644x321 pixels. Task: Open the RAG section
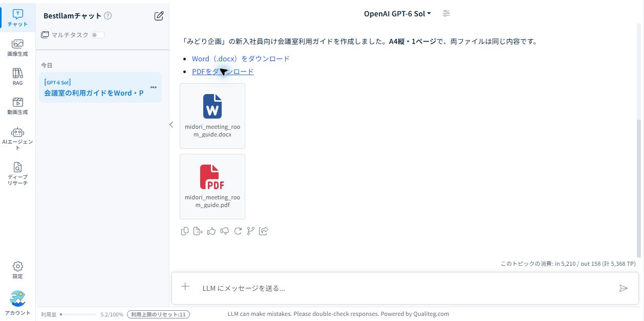click(17, 76)
